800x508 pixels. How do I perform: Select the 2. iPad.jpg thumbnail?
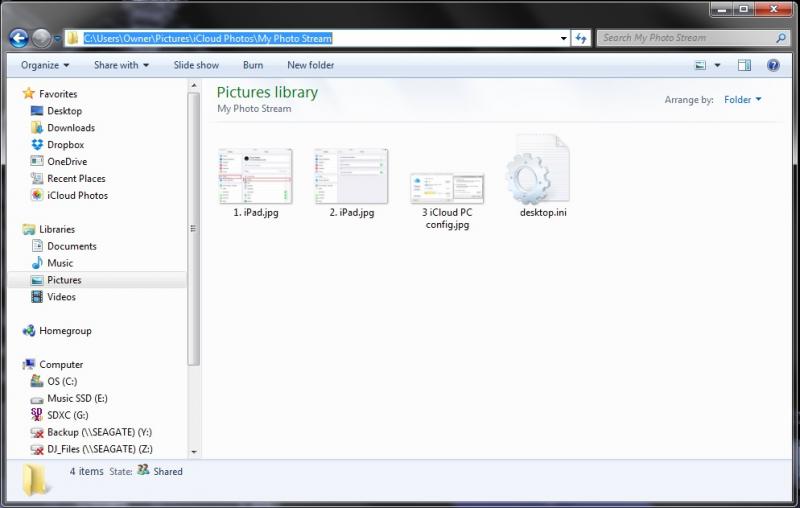tap(351, 176)
